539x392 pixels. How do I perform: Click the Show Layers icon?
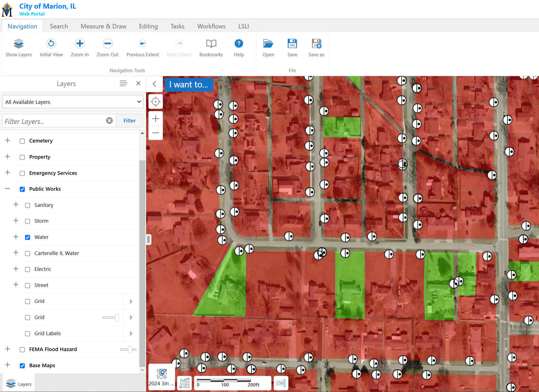(x=18, y=44)
